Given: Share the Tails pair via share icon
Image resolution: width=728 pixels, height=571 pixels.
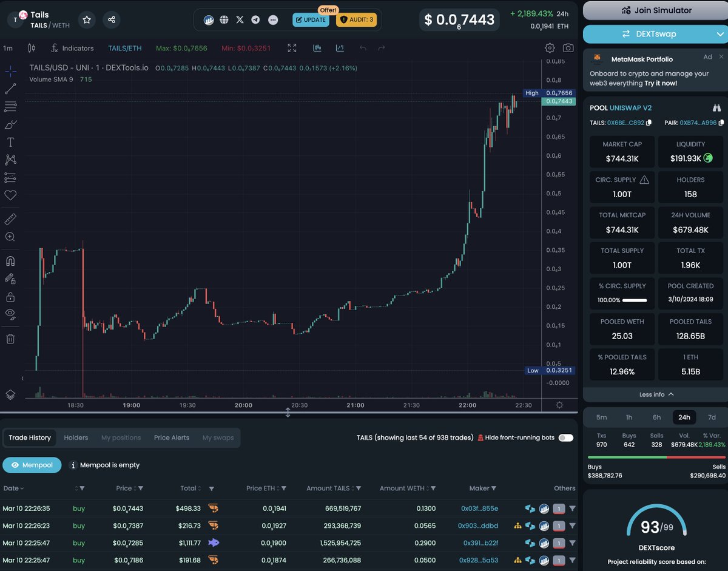Looking at the screenshot, I should [x=112, y=20].
